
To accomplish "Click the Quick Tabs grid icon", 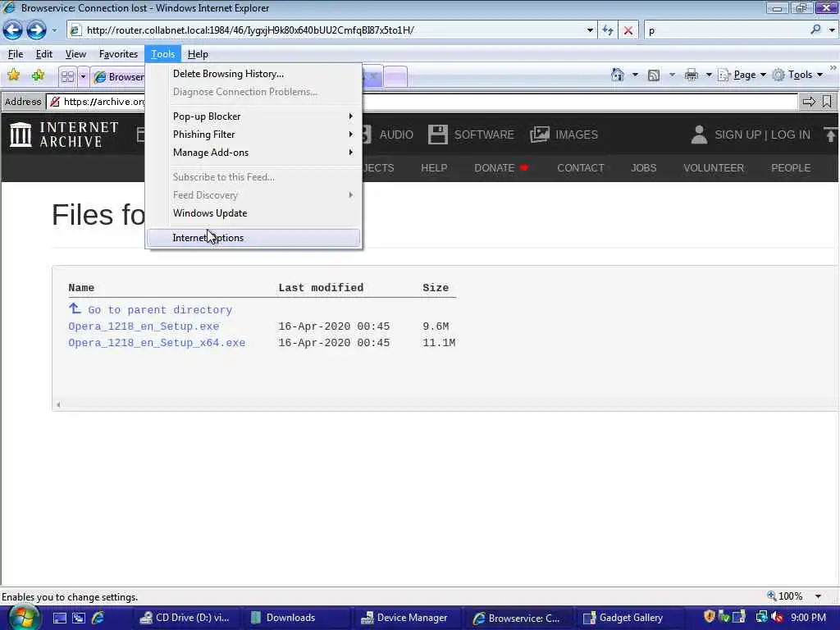I will click(x=67, y=76).
